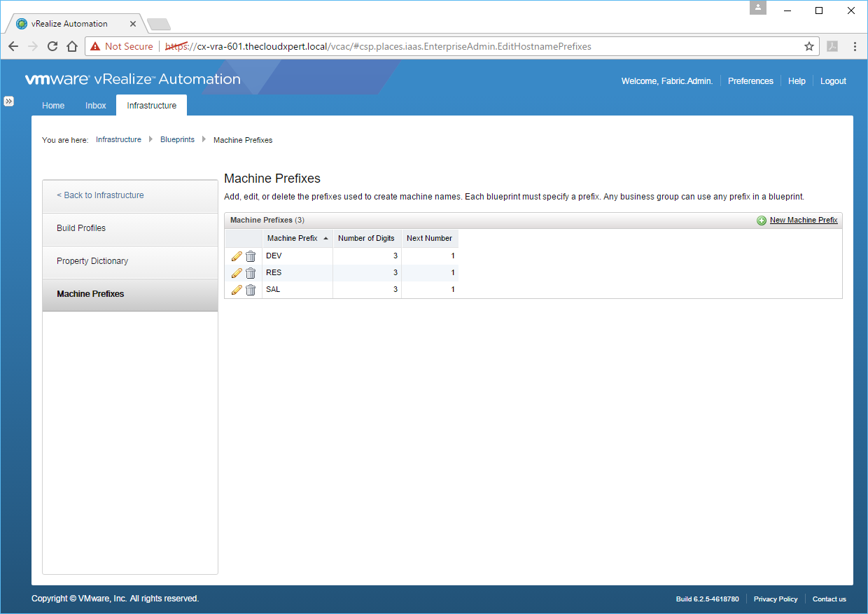Image resolution: width=868 pixels, height=614 pixels.
Task: Click the trash icon on SAL row
Action: 251,290
